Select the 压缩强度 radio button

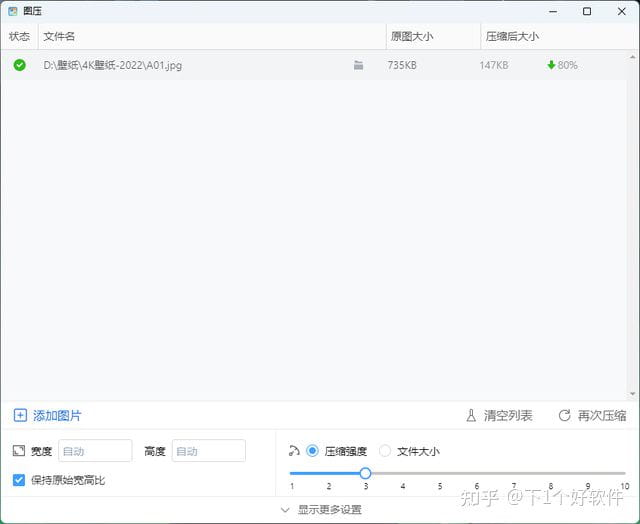(312, 451)
